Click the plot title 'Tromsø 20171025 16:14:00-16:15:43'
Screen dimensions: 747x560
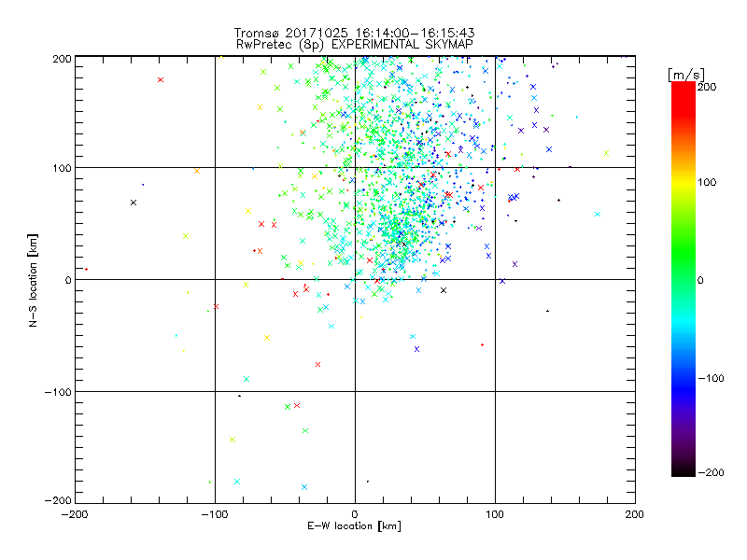point(354,33)
